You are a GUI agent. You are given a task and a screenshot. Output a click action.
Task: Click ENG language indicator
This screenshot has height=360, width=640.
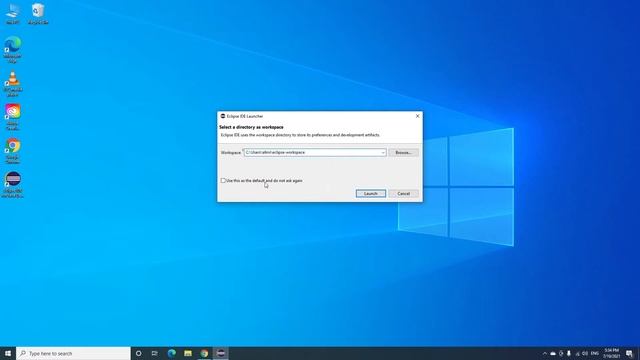pyautogui.click(x=595, y=353)
